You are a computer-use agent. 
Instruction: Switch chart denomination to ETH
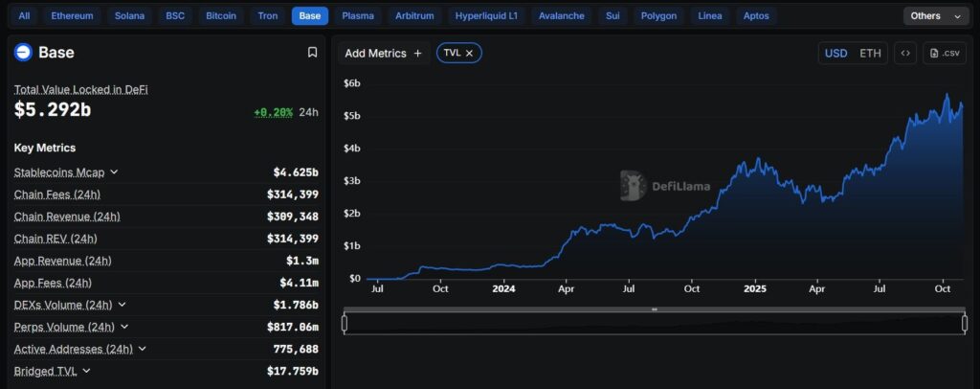[x=870, y=53]
